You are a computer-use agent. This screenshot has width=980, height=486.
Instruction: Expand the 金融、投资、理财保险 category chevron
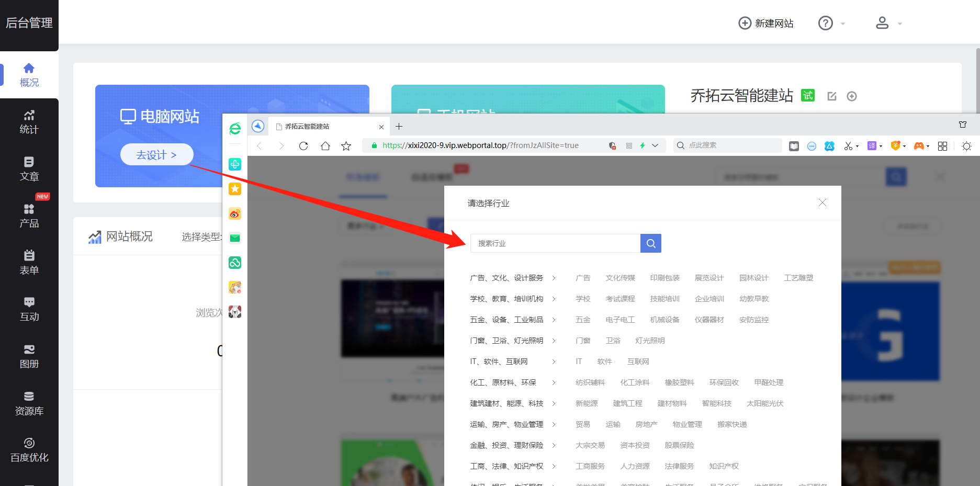pyautogui.click(x=554, y=445)
